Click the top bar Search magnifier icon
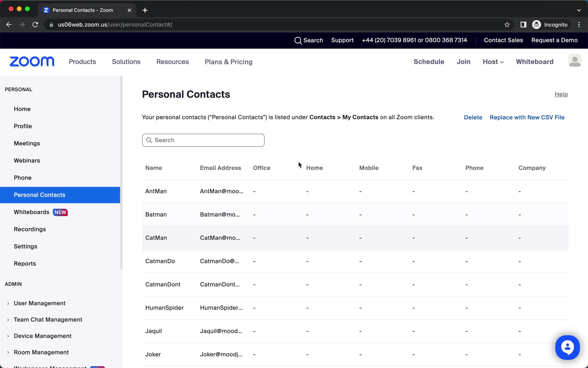This screenshot has height=368, width=588. [x=298, y=40]
